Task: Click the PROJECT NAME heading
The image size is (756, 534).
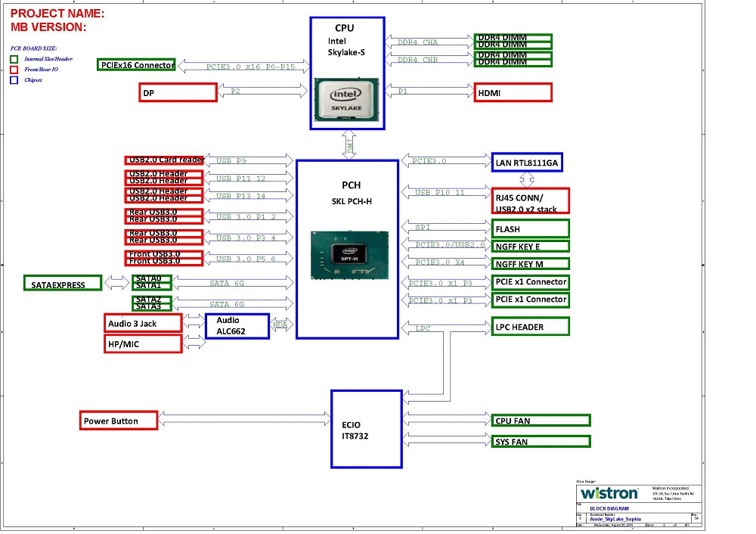Action: pyautogui.click(x=57, y=14)
